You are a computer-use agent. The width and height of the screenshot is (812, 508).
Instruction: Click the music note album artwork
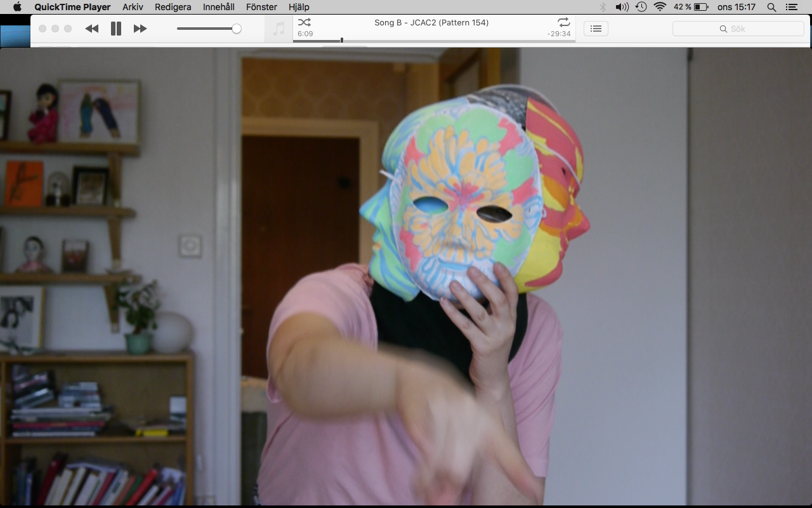278,29
